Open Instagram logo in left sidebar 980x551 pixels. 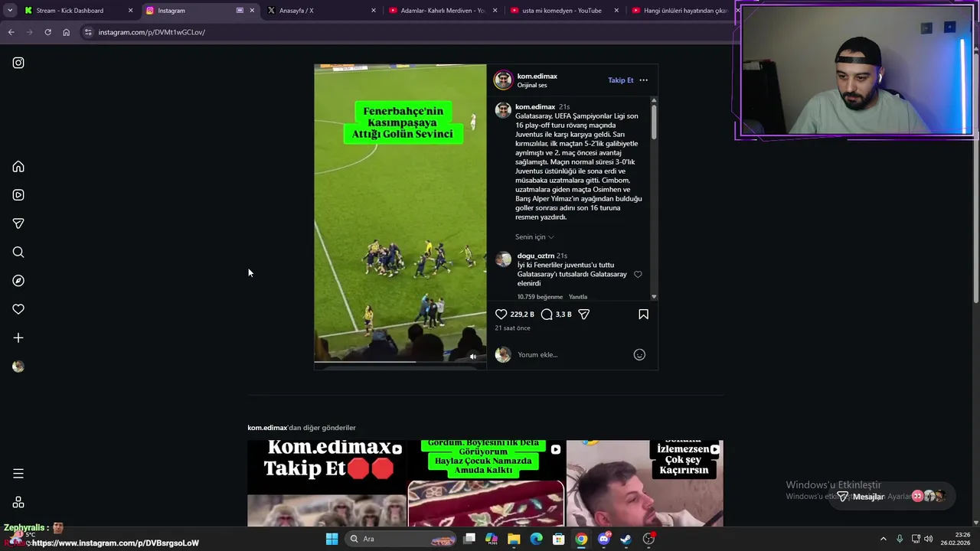(18, 63)
